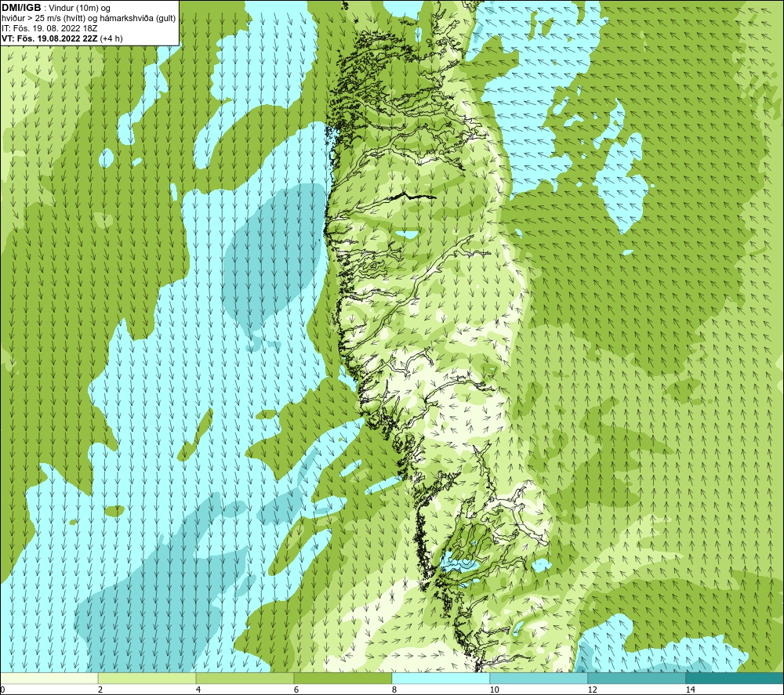Click the legend scale value '6'
Viewport: 784px width, 695px height.
tap(296, 690)
